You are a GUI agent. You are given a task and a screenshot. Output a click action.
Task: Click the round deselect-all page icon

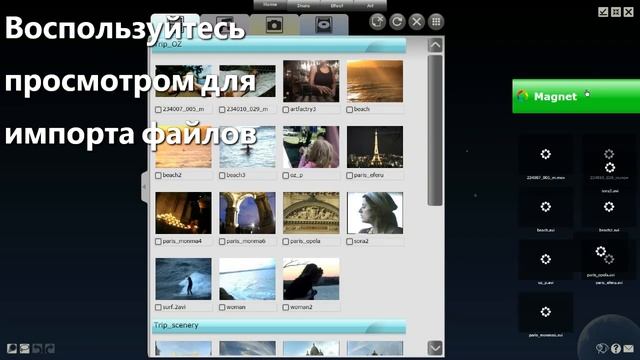378,21
